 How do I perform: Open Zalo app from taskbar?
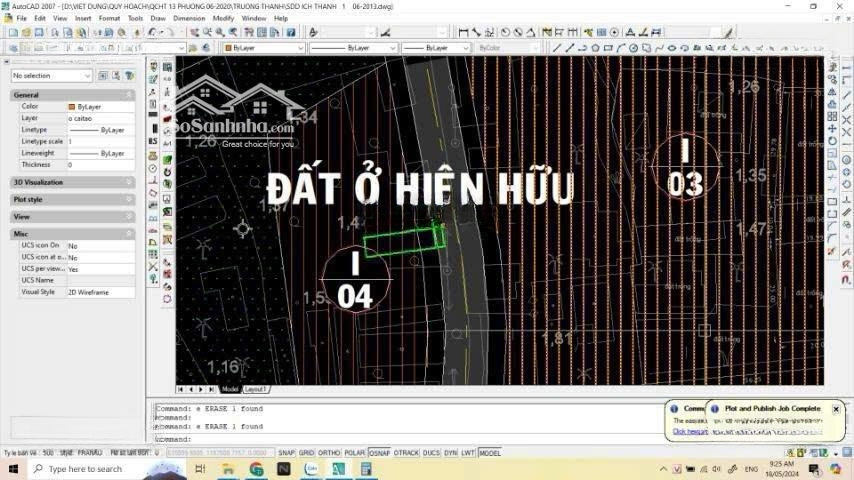(311, 469)
